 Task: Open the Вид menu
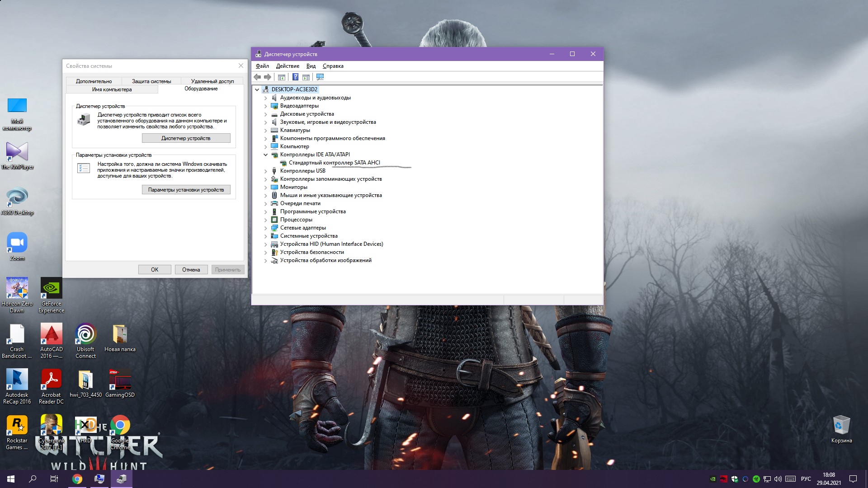pos(311,66)
